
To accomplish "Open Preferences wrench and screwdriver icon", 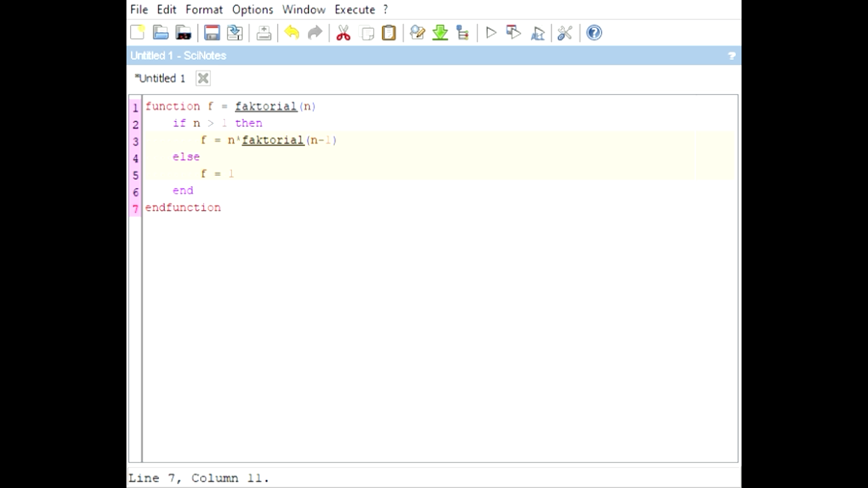I will 565,32.
